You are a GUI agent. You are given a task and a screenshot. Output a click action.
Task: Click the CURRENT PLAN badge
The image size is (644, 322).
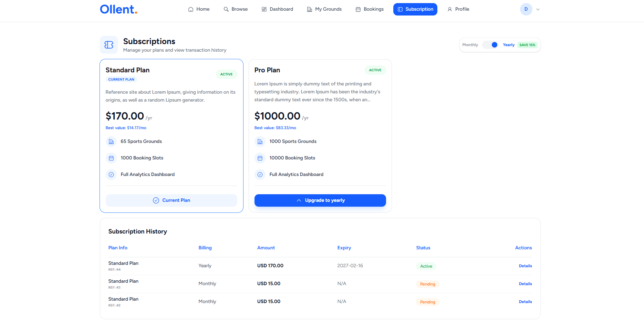click(x=121, y=80)
